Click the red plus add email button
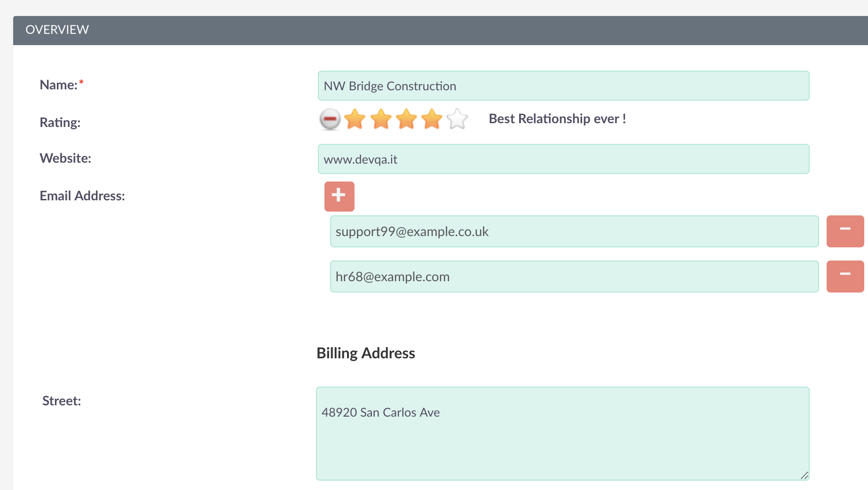The width and height of the screenshot is (868, 490). pos(339,196)
